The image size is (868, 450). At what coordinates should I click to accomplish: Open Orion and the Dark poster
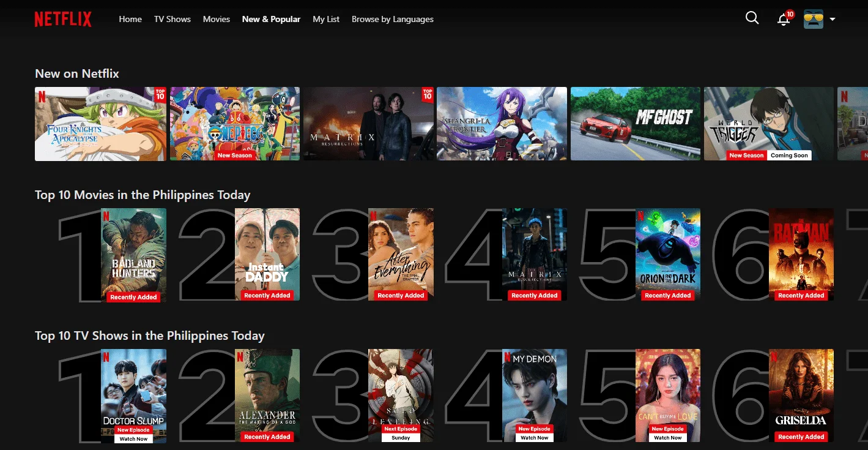(668, 255)
